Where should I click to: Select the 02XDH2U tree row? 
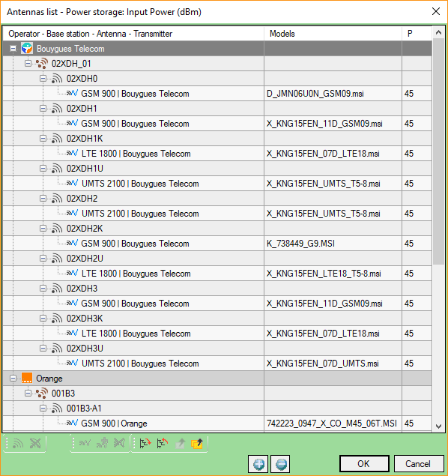coord(217,259)
